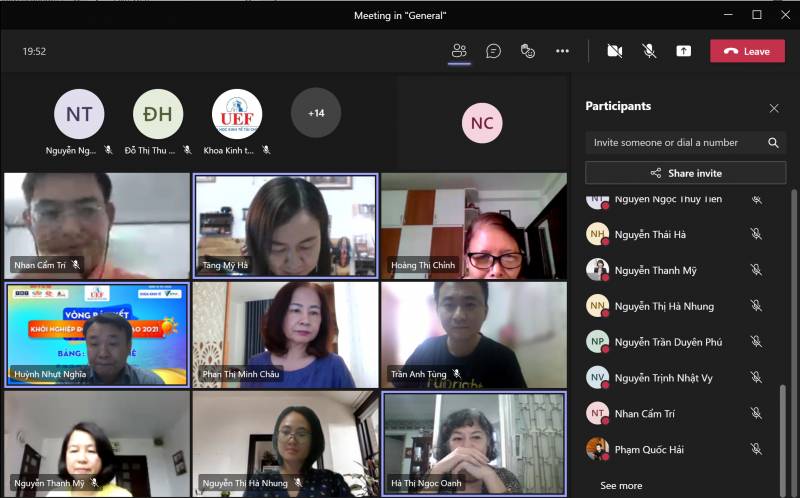The height and width of the screenshot is (498, 800).
Task: Open the reactions and raise hand icon
Action: coord(528,51)
